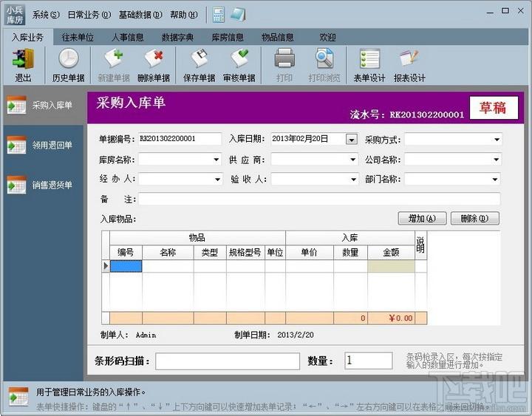This screenshot has width=532, height=416.
Task: Click the 增加(A) button
Action: (x=422, y=219)
